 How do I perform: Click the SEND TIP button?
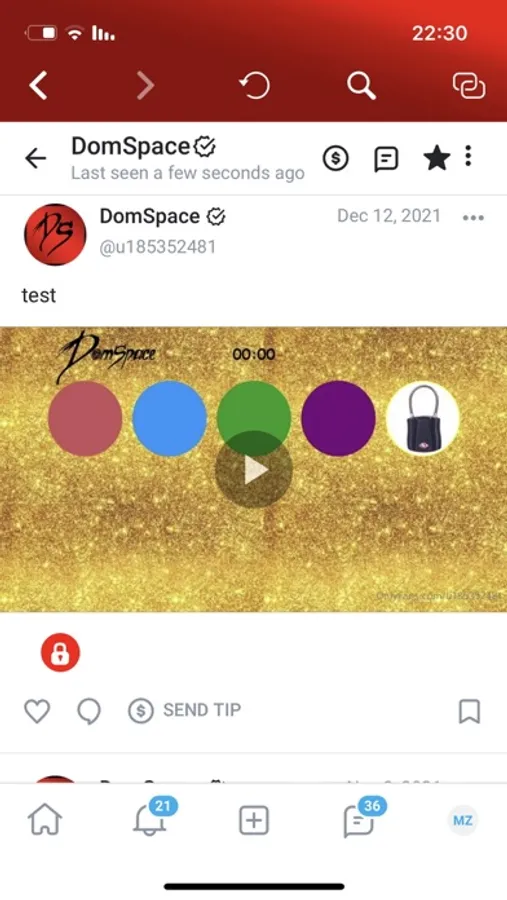click(x=184, y=711)
